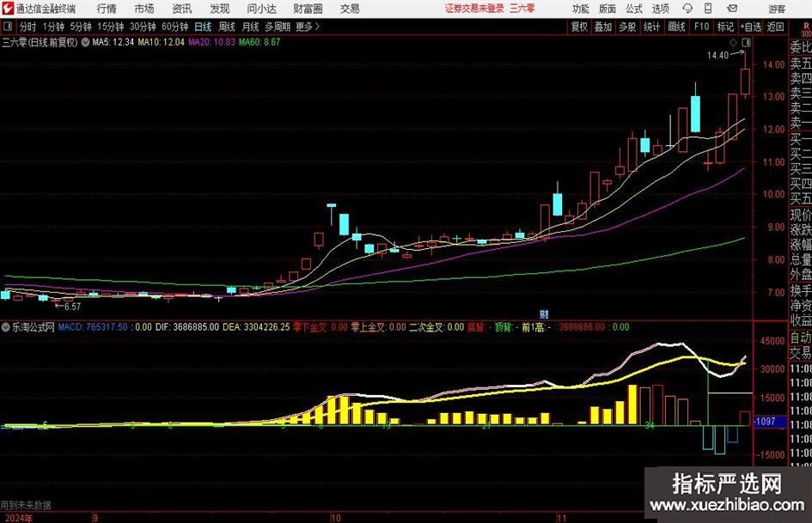Viewport: 812px width, 523px height.
Task: Click the 14.40 high price label
Action: [x=717, y=56]
